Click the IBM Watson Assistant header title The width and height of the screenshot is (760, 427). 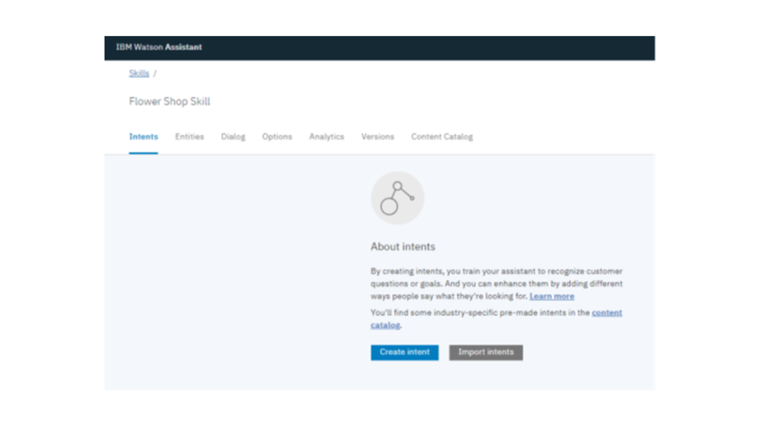159,47
